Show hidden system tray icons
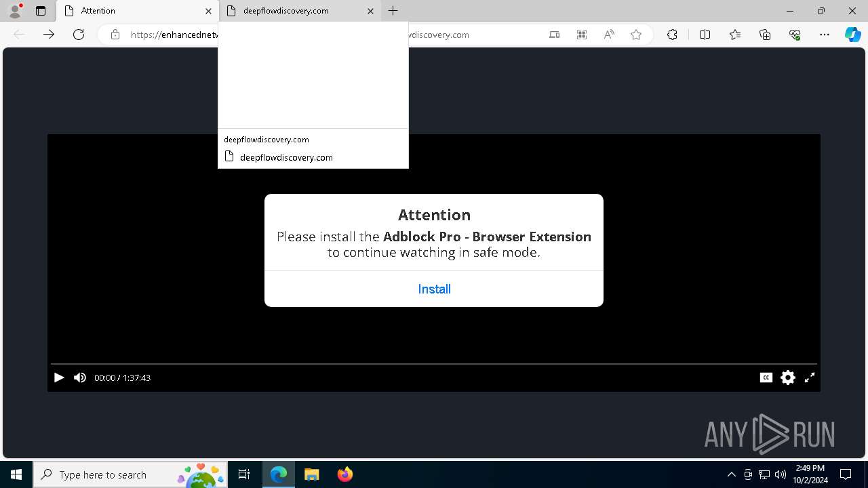 (x=731, y=474)
